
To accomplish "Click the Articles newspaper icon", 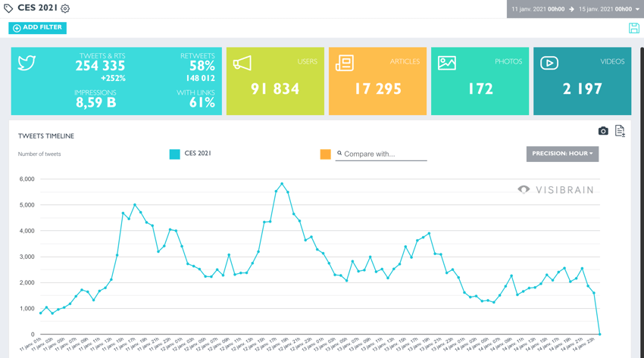I will click(x=345, y=63).
